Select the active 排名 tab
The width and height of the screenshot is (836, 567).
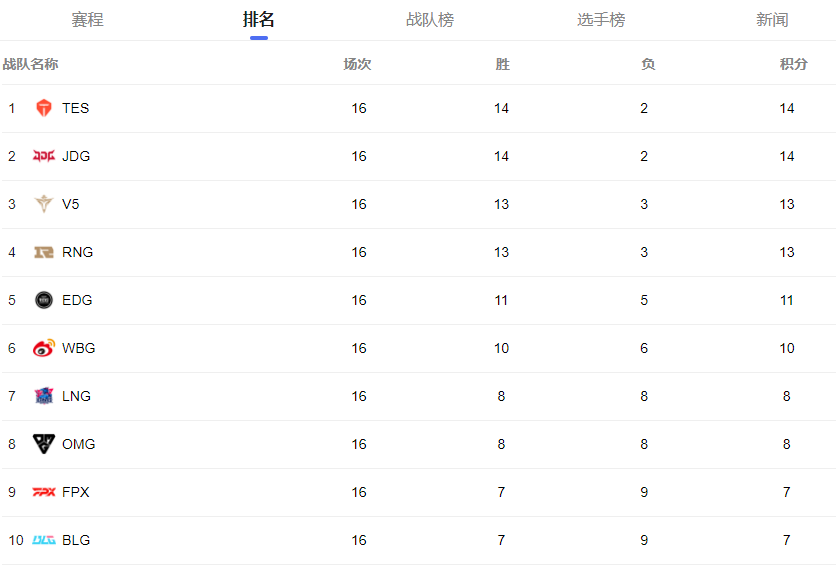coord(259,20)
